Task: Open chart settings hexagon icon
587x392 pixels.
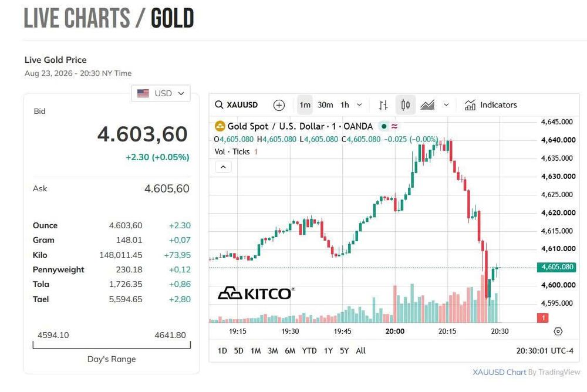Action: (558, 332)
